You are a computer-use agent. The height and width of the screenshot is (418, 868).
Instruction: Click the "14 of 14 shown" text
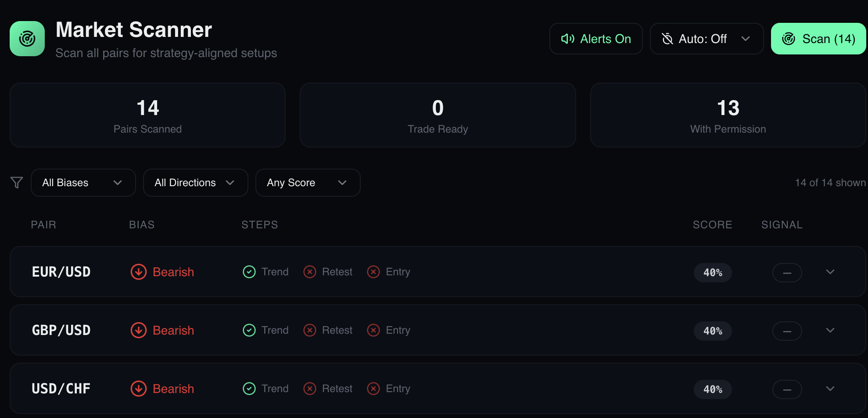click(830, 183)
